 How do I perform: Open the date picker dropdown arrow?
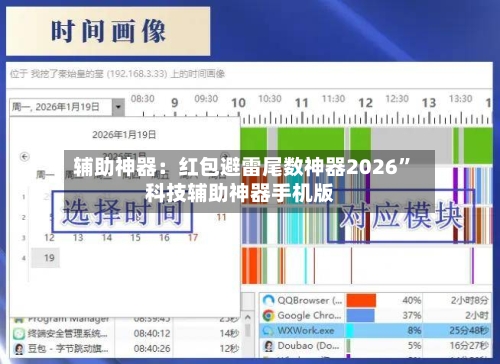click(118, 107)
